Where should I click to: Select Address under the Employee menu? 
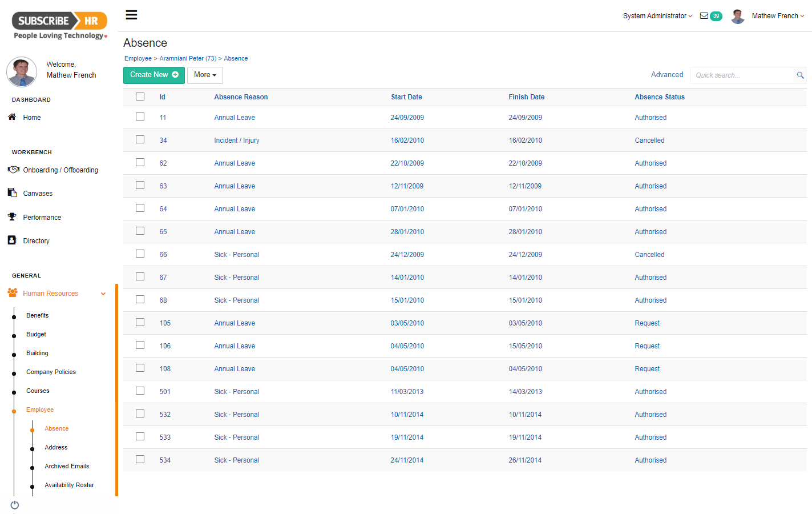pos(56,447)
